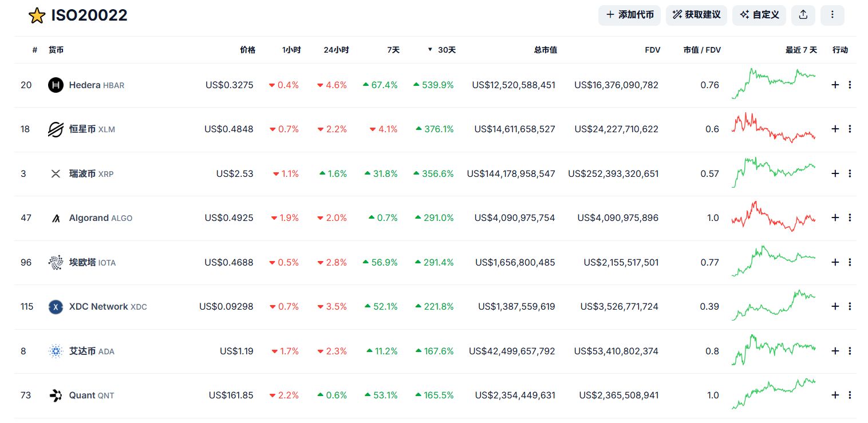The height and width of the screenshot is (423, 868).
Task: Click the XDC market cap/FDV ratio 0.39
Action: (709, 307)
